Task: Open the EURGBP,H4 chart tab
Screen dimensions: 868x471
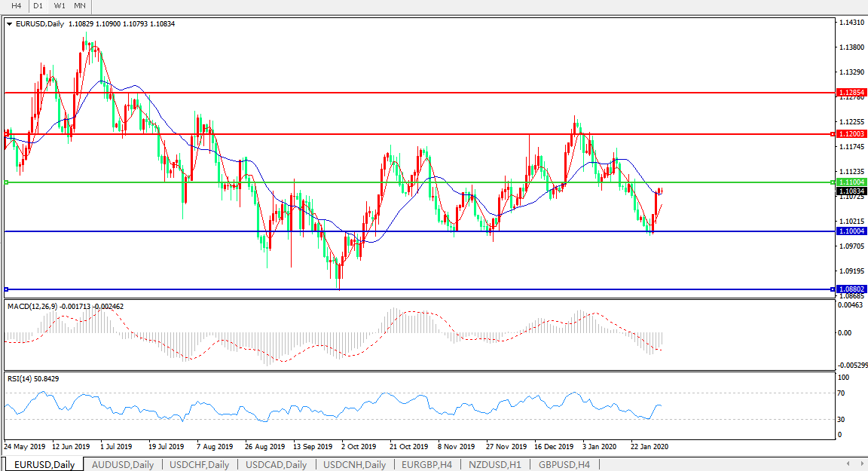Action: tap(426, 464)
